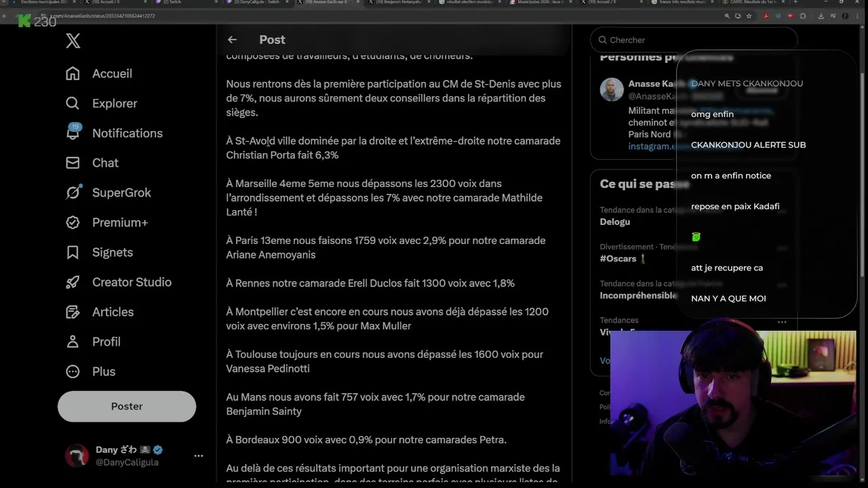Viewport: 868px width, 488px height.
Task: Switch to the CARTE Résultats du 1er tab
Action: pos(753,3)
